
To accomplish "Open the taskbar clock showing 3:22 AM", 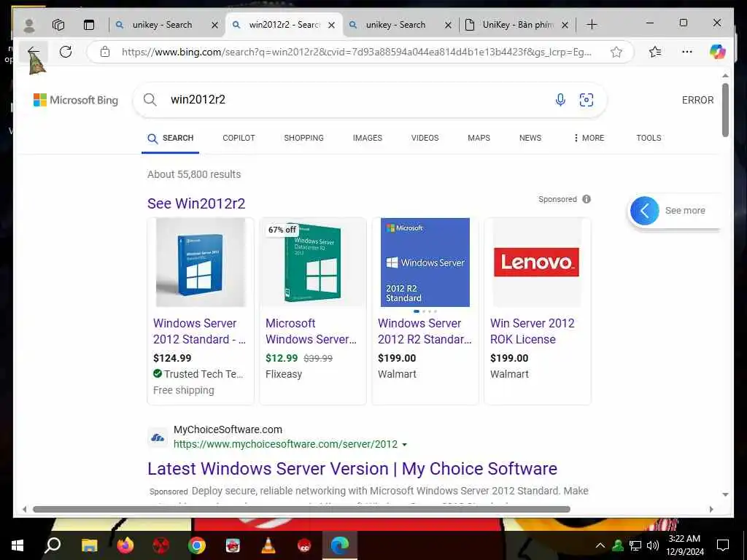I will pos(684,545).
